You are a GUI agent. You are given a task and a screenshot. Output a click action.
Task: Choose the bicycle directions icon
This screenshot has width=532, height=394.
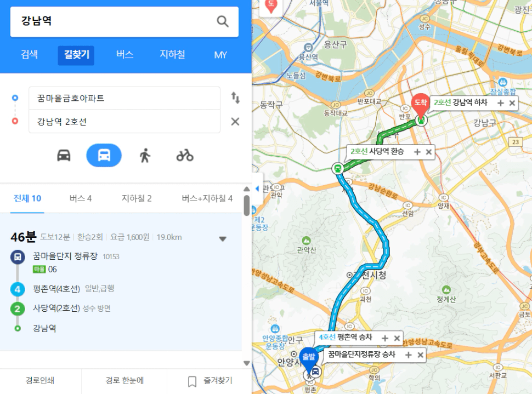185,156
